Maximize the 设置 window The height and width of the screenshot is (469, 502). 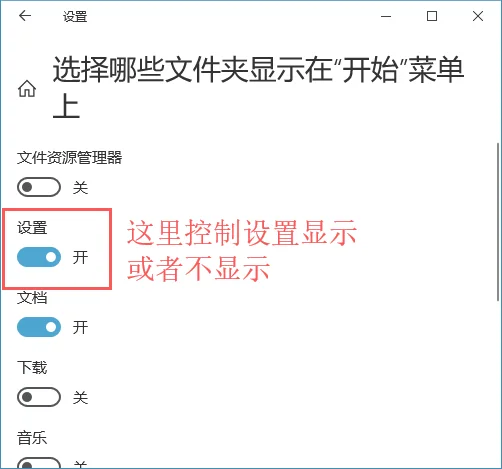pyautogui.click(x=432, y=16)
